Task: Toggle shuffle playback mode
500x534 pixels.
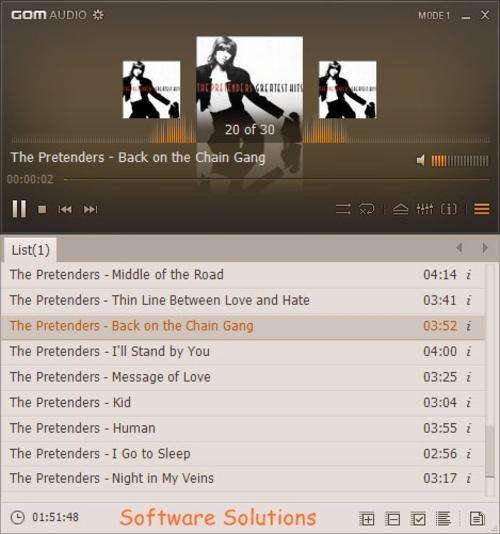Action: click(343, 209)
